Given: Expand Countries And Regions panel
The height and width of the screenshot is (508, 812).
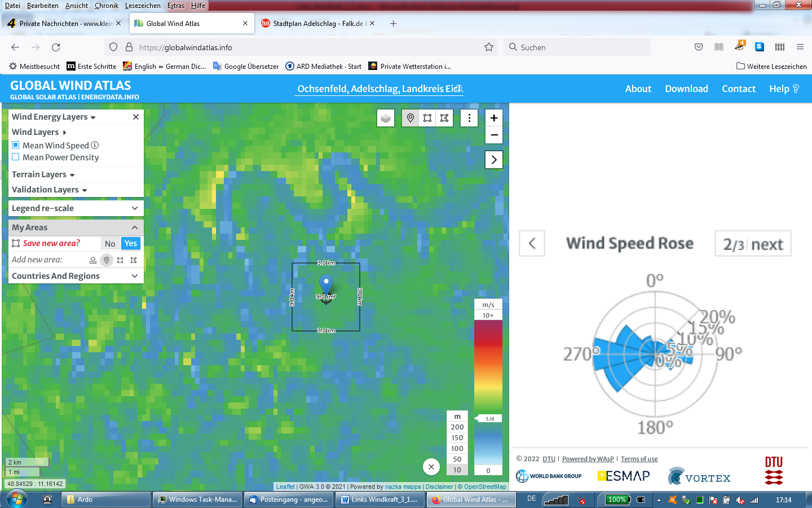Looking at the screenshot, I should tap(76, 276).
